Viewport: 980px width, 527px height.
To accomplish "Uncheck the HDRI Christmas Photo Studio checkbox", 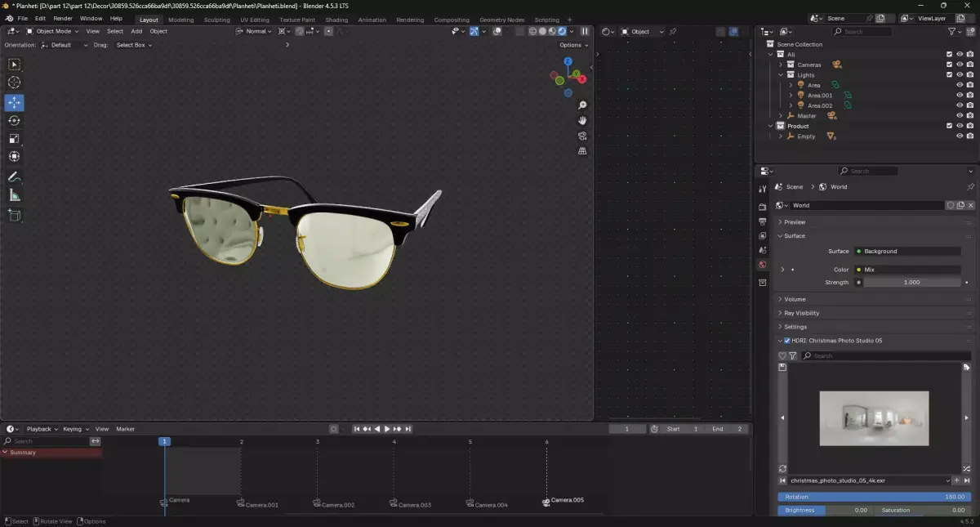I will coord(786,341).
